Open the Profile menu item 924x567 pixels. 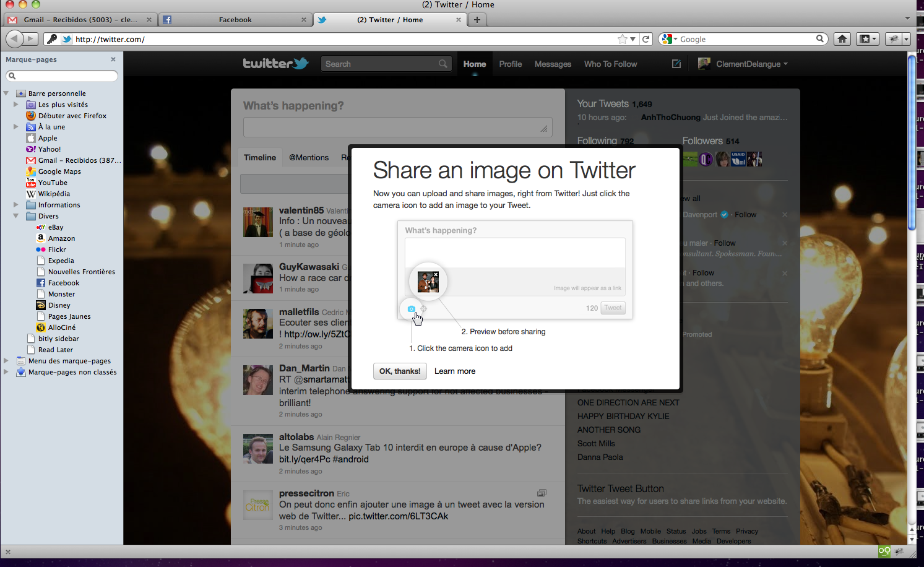[x=511, y=64]
